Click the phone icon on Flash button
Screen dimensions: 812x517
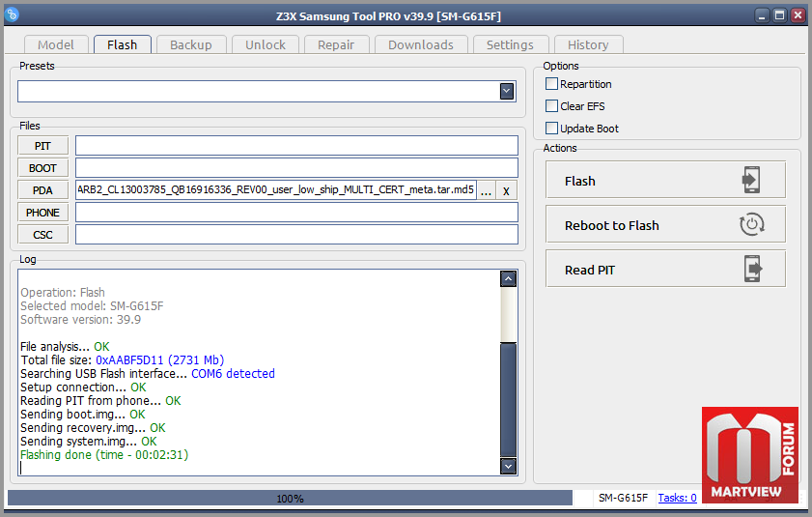[x=751, y=180]
